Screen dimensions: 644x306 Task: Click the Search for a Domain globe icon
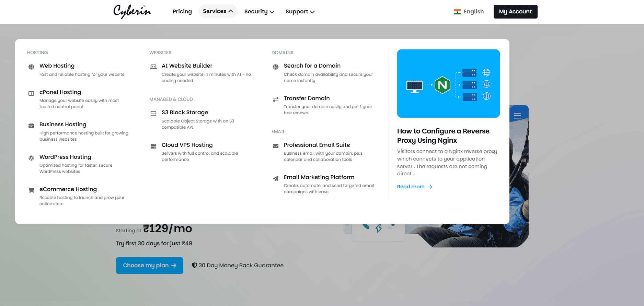[276, 67]
